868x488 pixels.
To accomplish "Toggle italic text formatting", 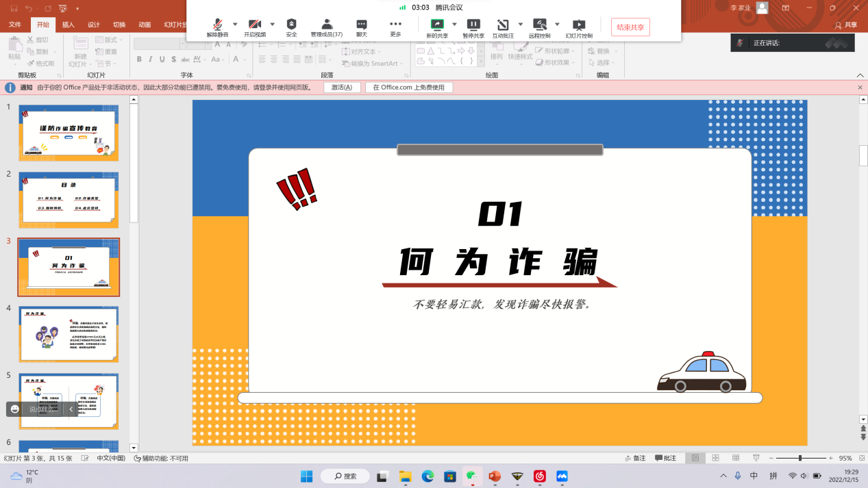I will point(150,59).
